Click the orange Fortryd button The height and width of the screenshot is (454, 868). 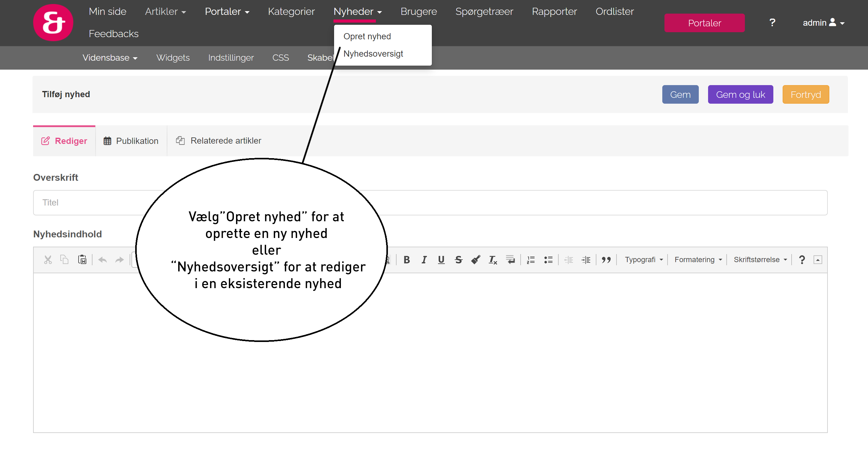(x=805, y=95)
